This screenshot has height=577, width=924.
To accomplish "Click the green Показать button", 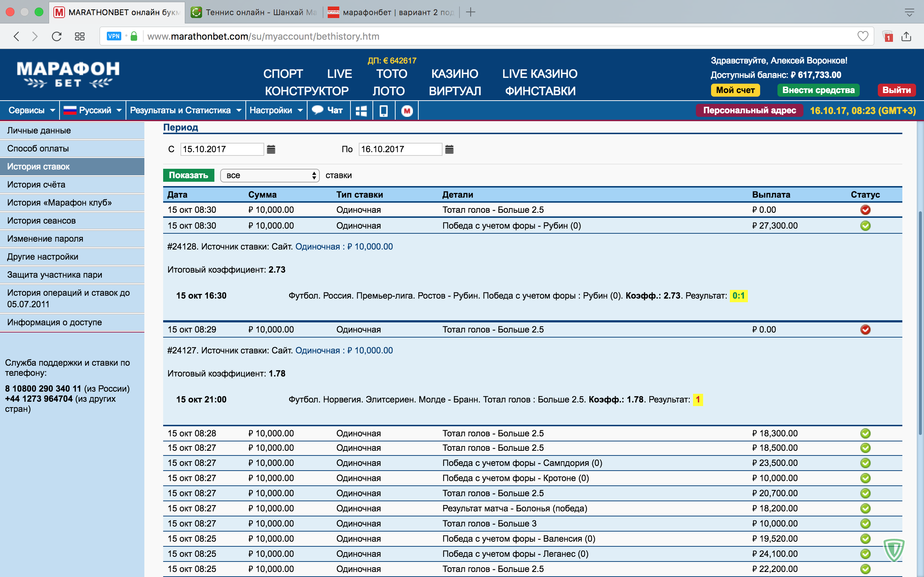I will tap(188, 176).
